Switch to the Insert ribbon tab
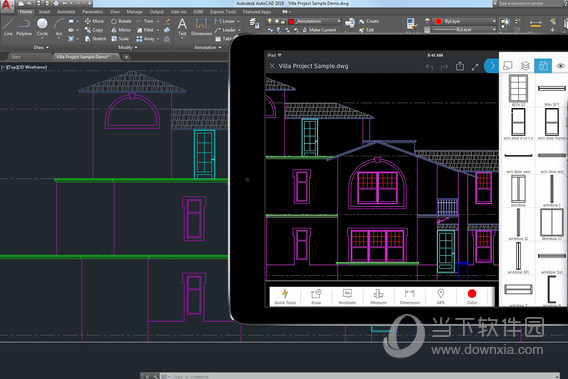The height and width of the screenshot is (379, 568). [x=45, y=12]
